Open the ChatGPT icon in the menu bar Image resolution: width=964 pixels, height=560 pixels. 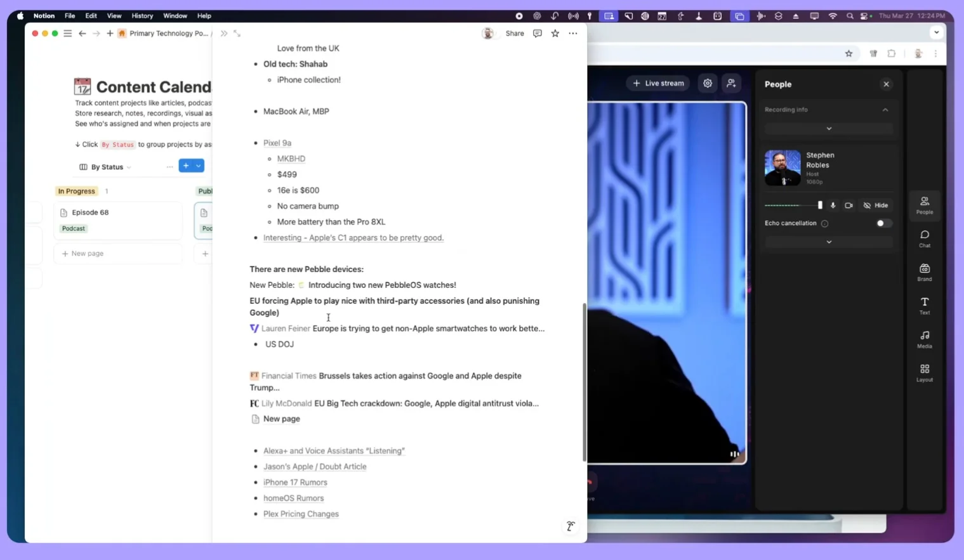[537, 16]
